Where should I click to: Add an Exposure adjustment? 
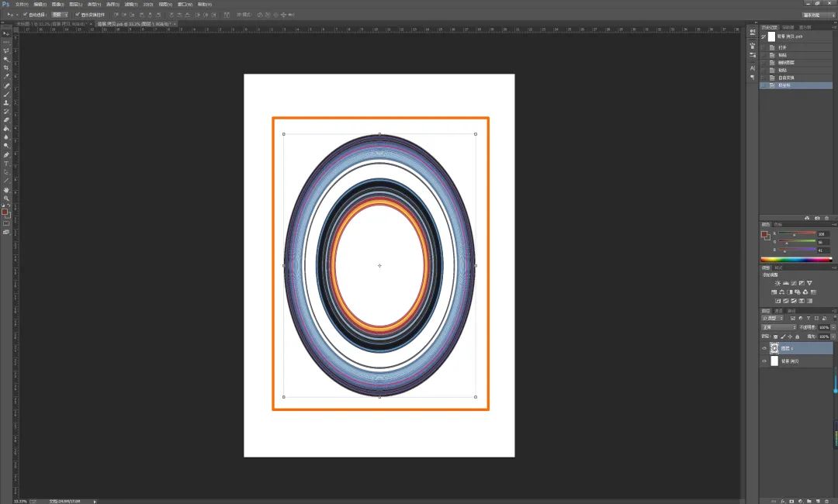click(802, 283)
